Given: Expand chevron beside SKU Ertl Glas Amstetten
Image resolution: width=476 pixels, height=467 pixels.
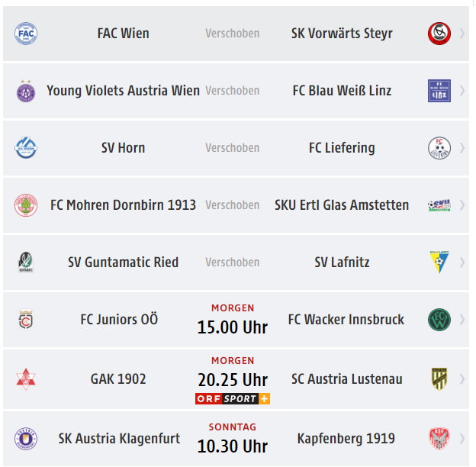Looking at the screenshot, I should [462, 205].
